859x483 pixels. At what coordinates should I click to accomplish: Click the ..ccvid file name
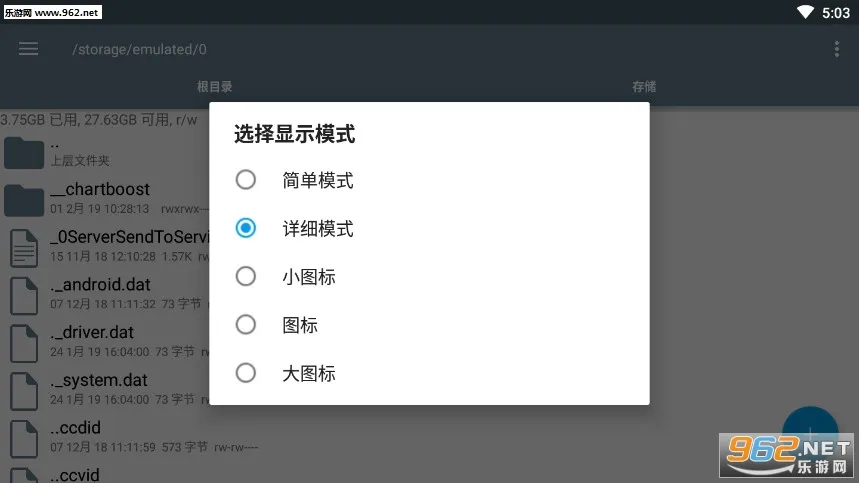(75, 474)
